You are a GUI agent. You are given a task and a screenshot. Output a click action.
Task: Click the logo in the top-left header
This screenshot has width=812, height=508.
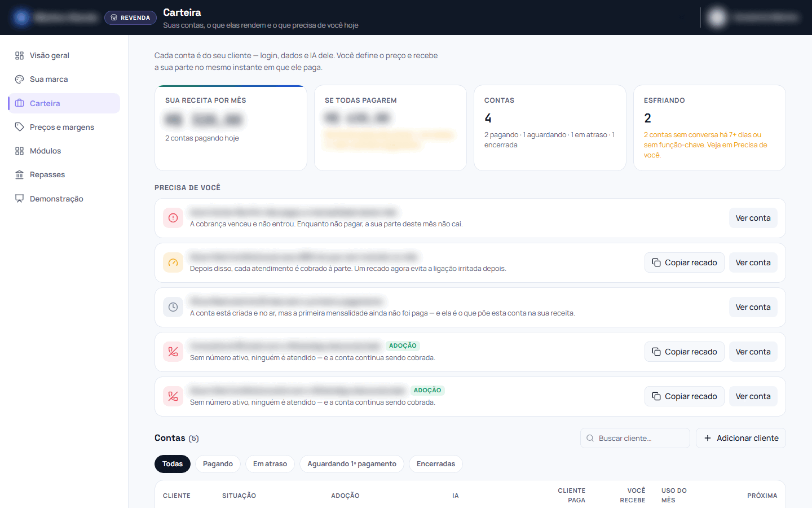click(x=21, y=17)
